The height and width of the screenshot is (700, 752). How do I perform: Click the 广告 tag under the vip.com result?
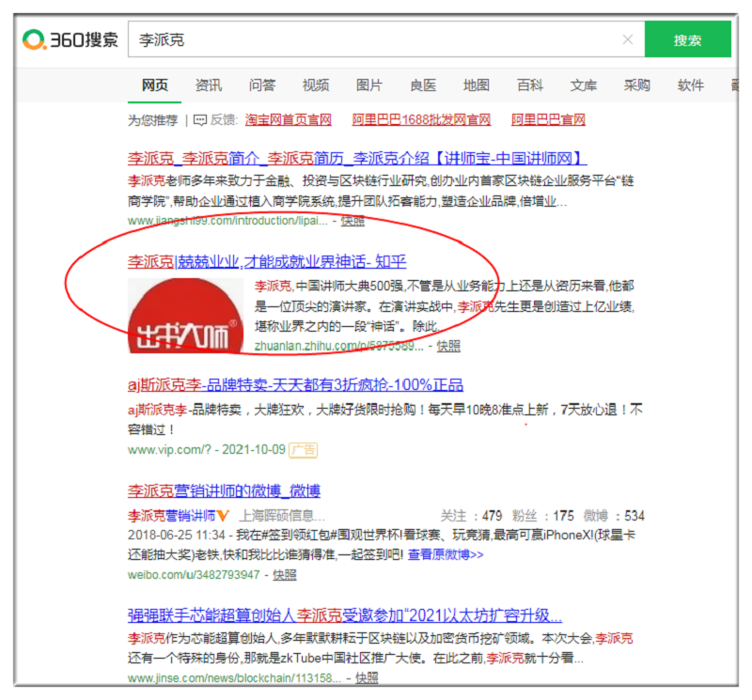(303, 450)
